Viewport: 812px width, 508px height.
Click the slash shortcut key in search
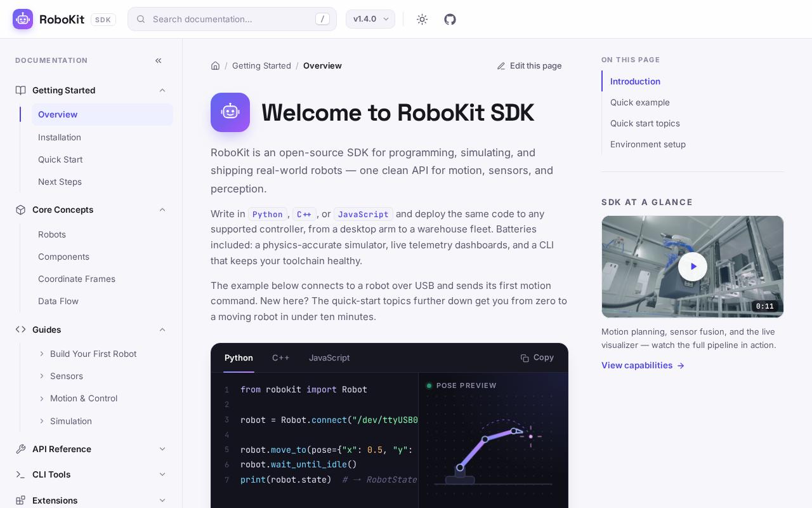[x=322, y=19]
